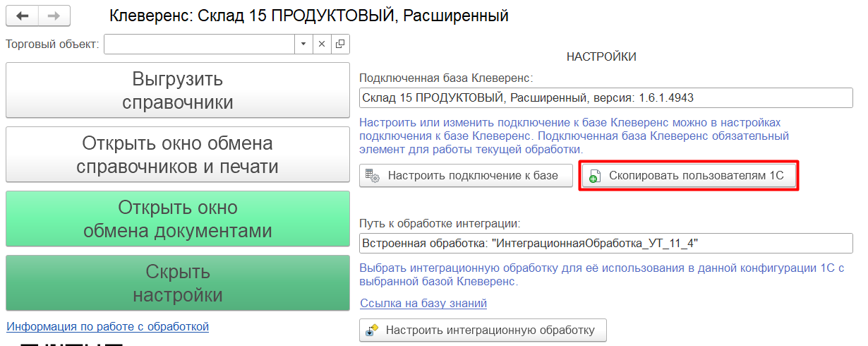Click the Выгрузить справочники button
Viewport: 868px width, 346px height.
click(x=178, y=90)
